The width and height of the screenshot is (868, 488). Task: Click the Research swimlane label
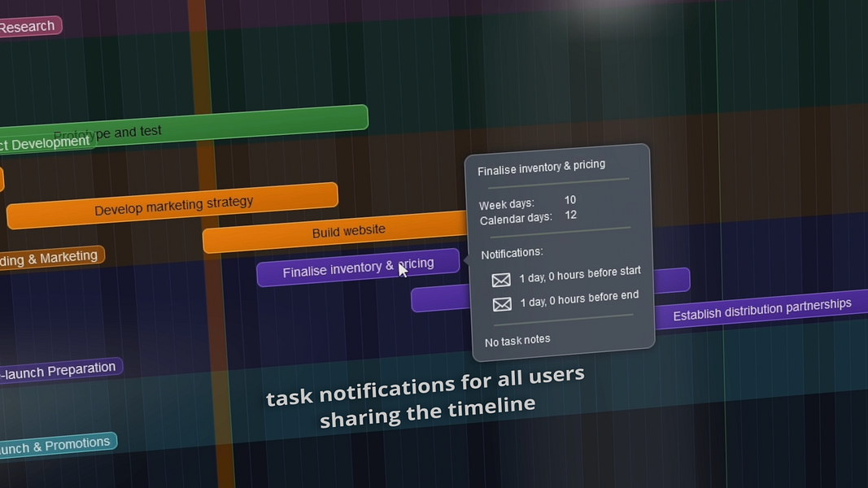(28, 26)
